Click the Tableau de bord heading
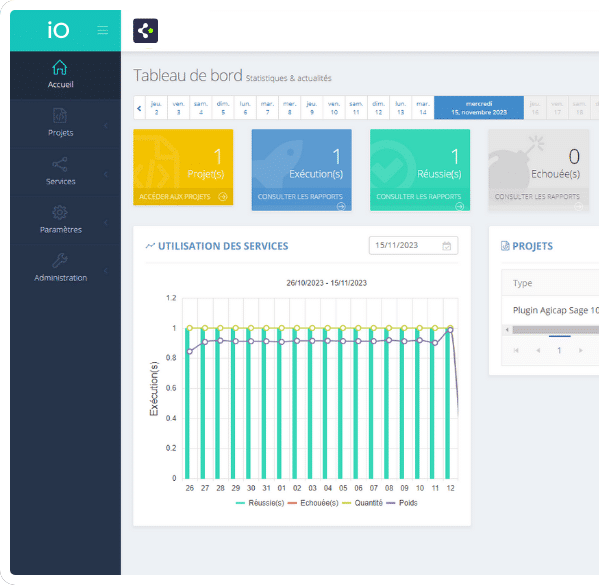The image size is (599, 585). 188,75
